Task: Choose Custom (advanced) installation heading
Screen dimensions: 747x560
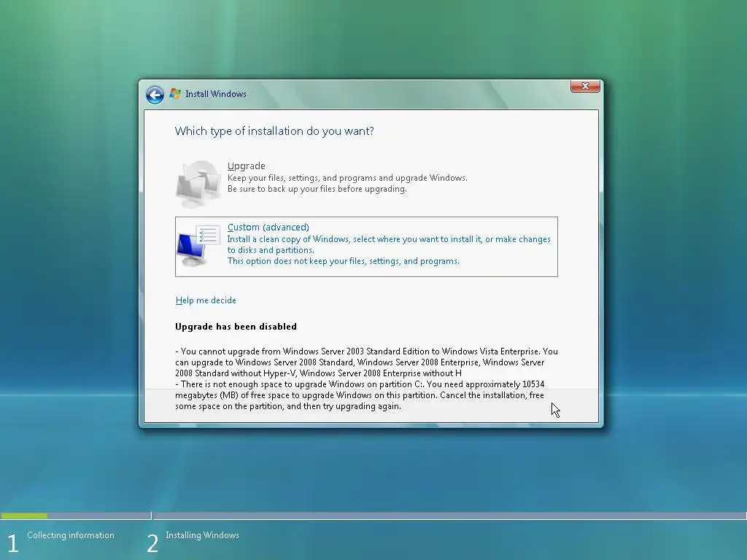Action: pyautogui.click(x=268, y=227)
